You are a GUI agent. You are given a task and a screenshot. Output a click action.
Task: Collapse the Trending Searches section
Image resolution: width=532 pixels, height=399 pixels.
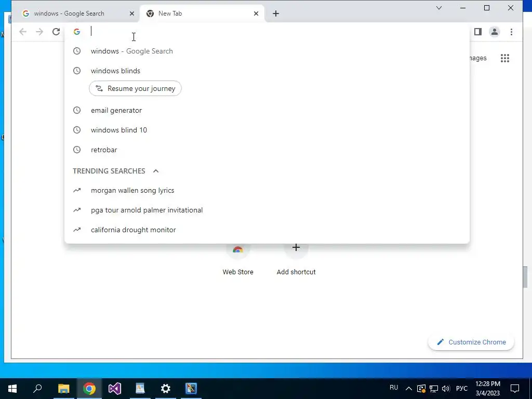point(156,171)
